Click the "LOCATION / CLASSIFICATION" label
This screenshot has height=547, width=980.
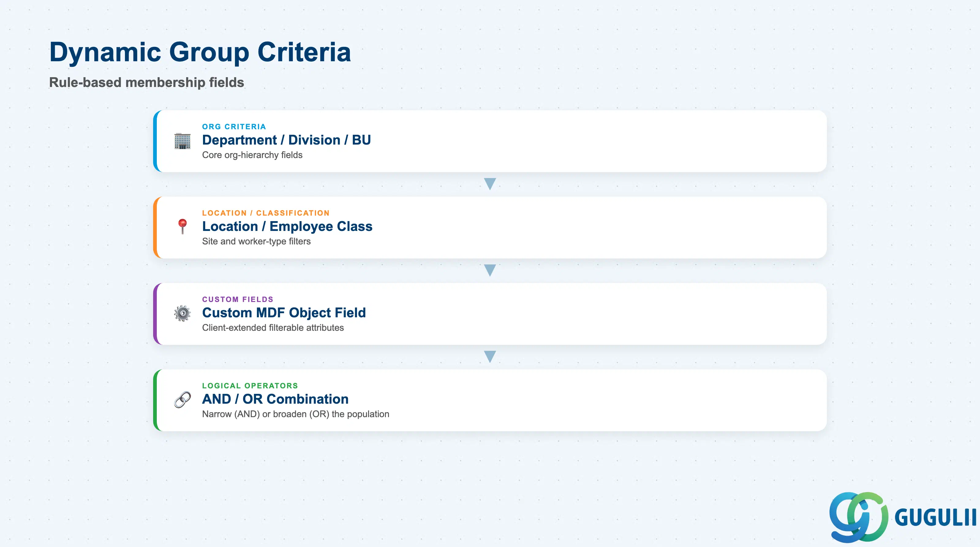(x=266, y=213)
